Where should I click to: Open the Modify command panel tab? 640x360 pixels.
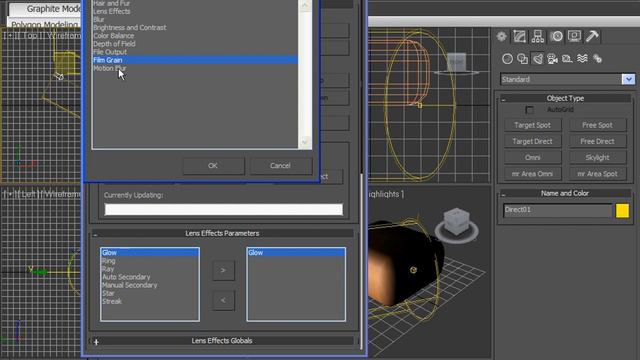coord(519,36)
